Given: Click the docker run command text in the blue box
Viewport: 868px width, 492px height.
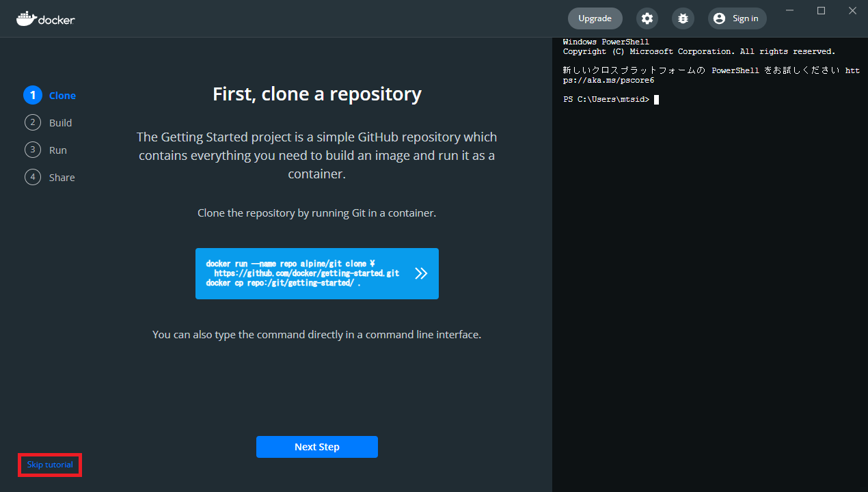Looking at the screenshot, I should point(302,273).
